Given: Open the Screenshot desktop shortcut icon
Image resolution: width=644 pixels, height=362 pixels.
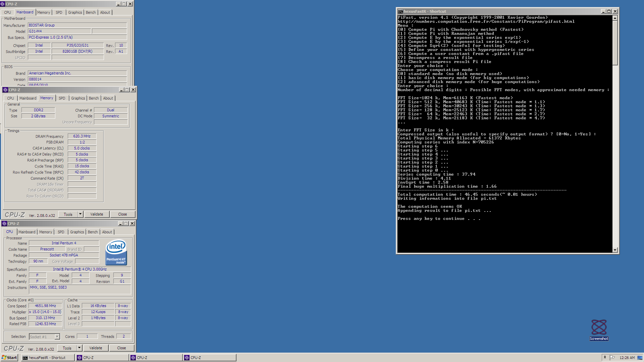Looking at the screenshot, I should point(599,330).
